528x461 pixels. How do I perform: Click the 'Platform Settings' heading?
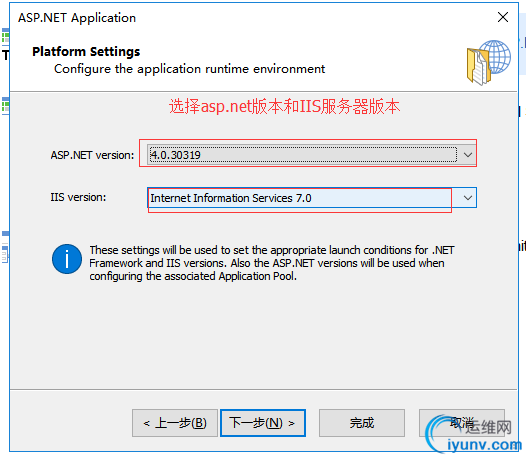(86, 52)
